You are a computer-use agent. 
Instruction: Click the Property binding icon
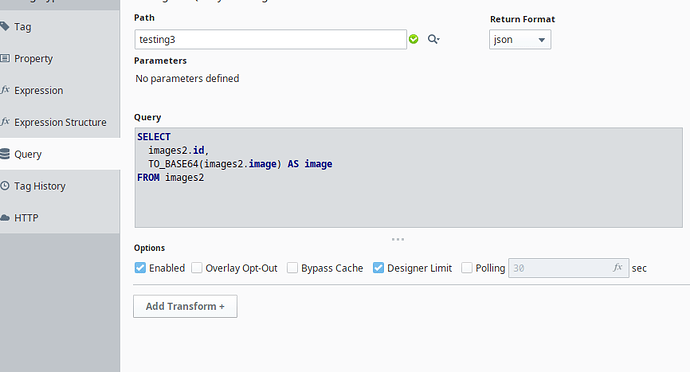pyautogui.click(x=4, y=58)
